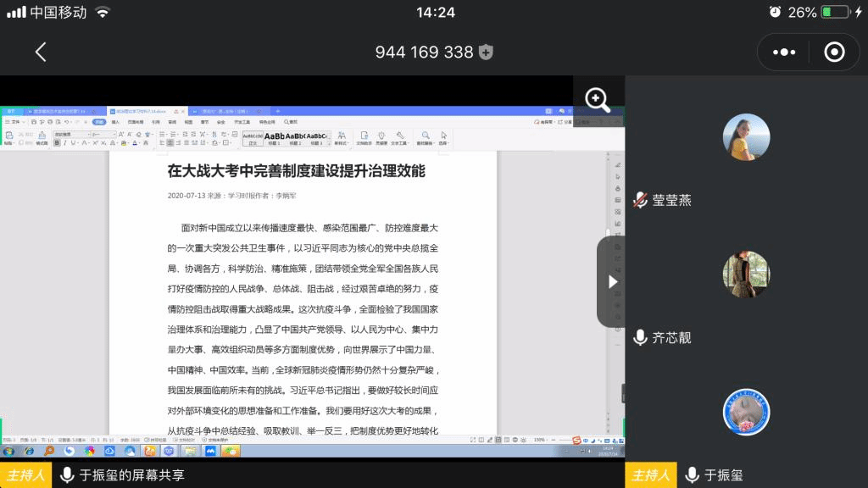Switch to the 插入 ribbon tab
This screenshot has height=488, width=868.
115,122
